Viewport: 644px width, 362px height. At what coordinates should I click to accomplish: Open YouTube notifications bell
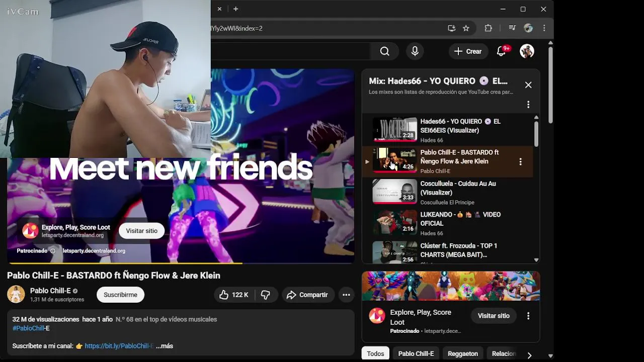click(501, 51)
